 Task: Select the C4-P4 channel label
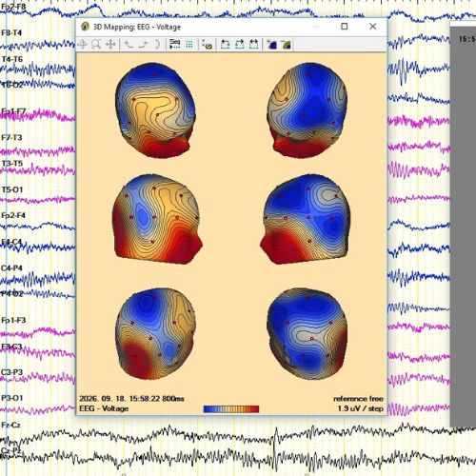tap(11, 268)
